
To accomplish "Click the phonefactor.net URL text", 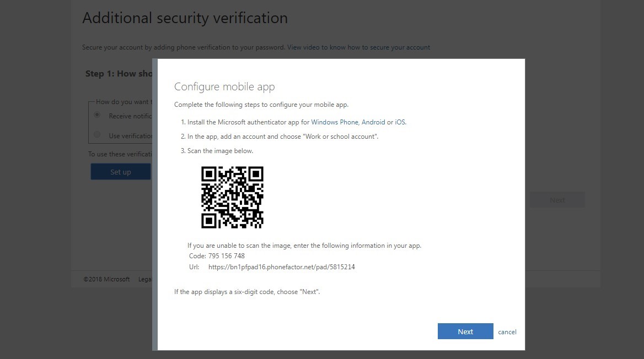I will click(282, 266).
